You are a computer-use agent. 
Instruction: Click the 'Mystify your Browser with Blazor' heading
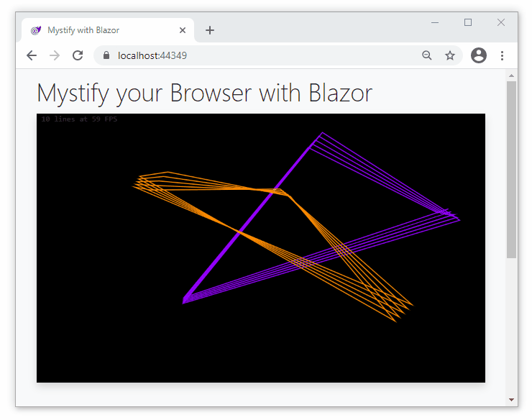[x=205, y=93]
